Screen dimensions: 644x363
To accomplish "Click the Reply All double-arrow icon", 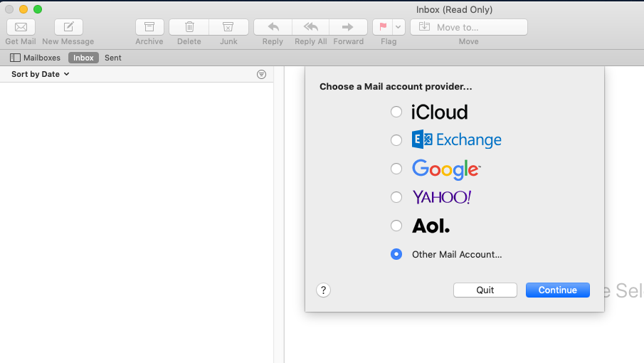I will (x=311, y=27).
